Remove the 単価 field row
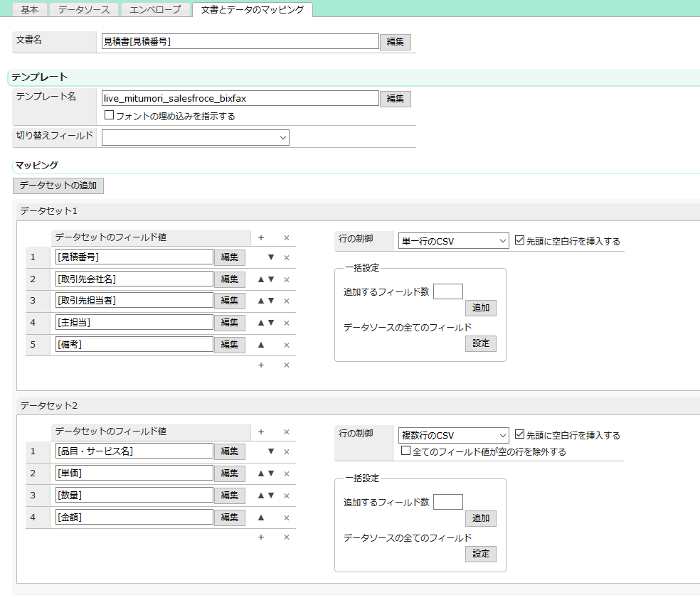The image size is (700, 600). (x=287, y=473)
